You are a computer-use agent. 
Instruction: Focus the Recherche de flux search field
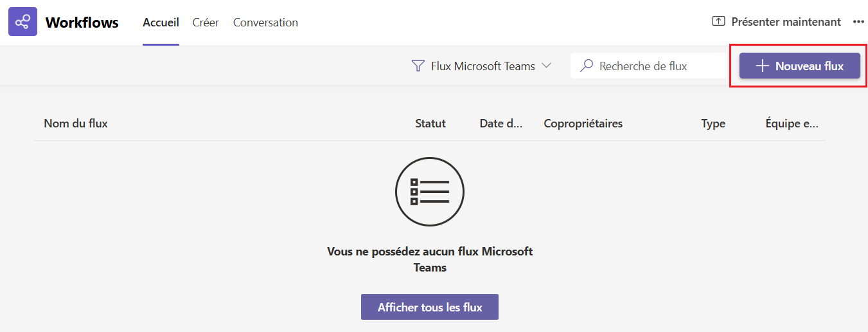click(x=655, y=66)
